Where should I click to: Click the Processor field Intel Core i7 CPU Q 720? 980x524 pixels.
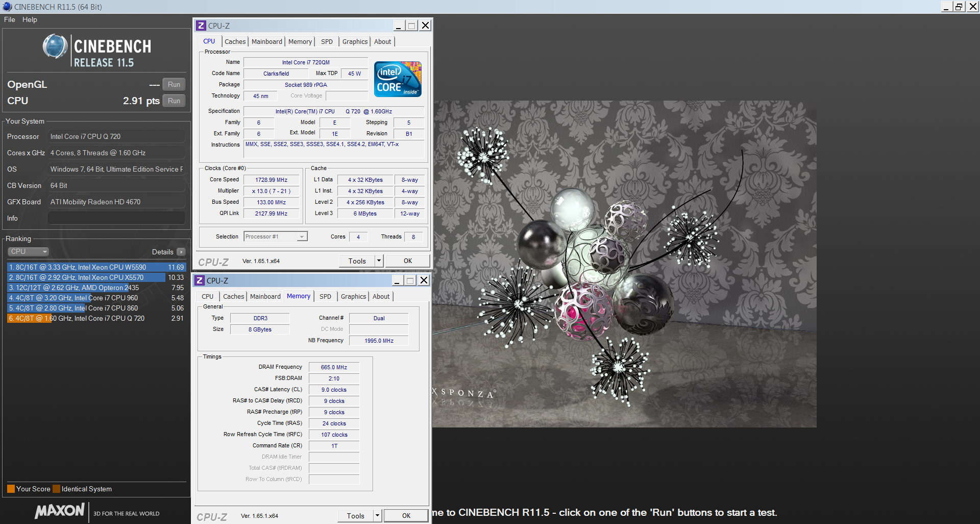[116, 136]
